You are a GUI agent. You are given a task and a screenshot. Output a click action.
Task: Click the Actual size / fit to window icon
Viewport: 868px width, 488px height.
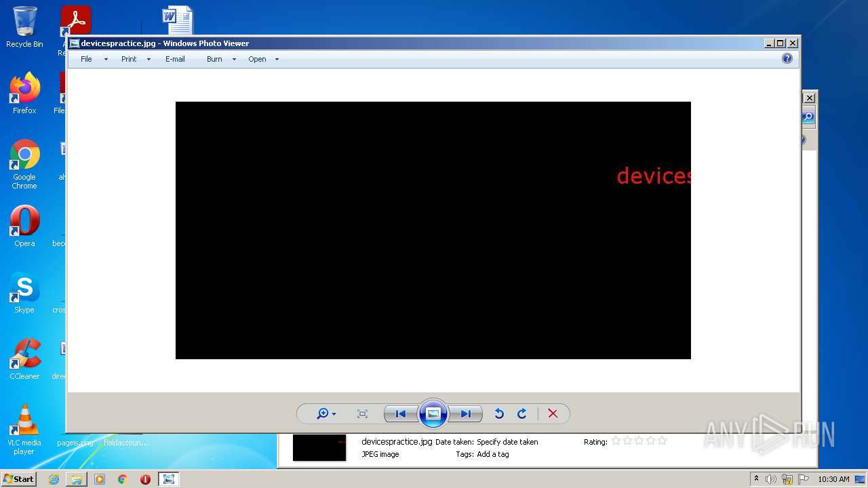click(x=362, y=413)
